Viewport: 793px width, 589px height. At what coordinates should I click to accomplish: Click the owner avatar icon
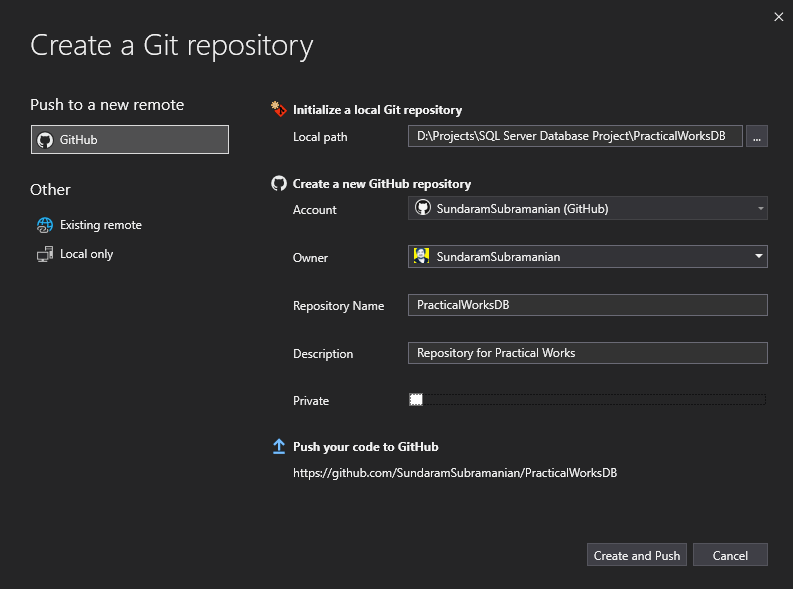[422, 257]
